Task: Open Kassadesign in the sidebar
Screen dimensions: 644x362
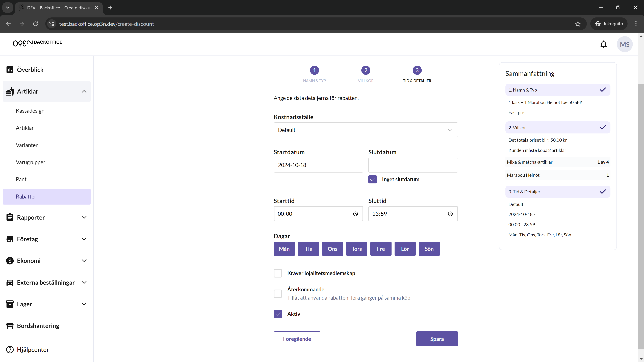Action: [x=30, y=110]
